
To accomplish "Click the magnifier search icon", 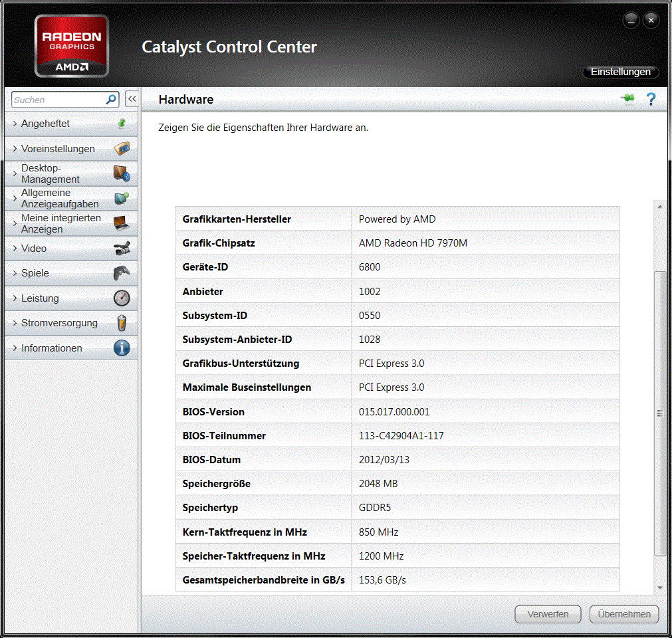I will coord(111,100).
